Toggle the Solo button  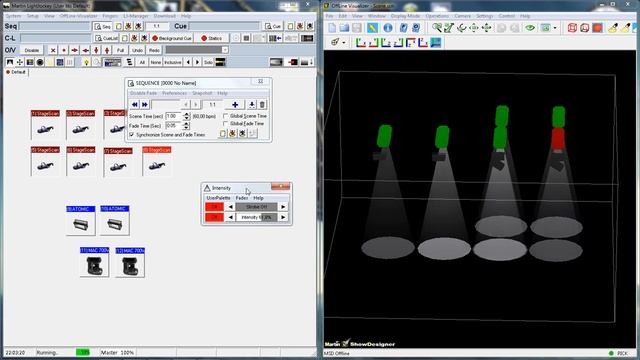pos(208,62)
